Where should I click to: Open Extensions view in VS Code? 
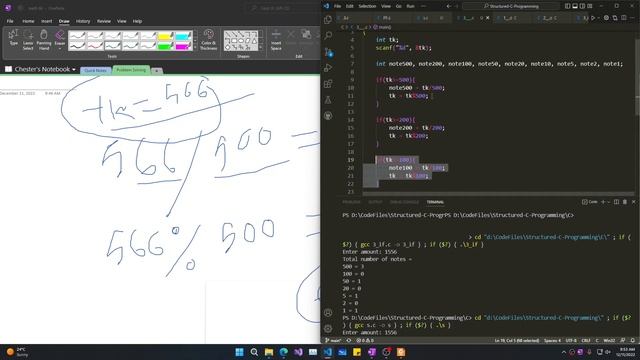328,84
